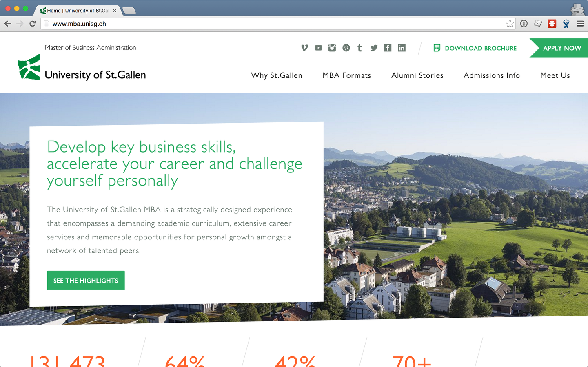Open the Facebook social icon

[388, 48]
